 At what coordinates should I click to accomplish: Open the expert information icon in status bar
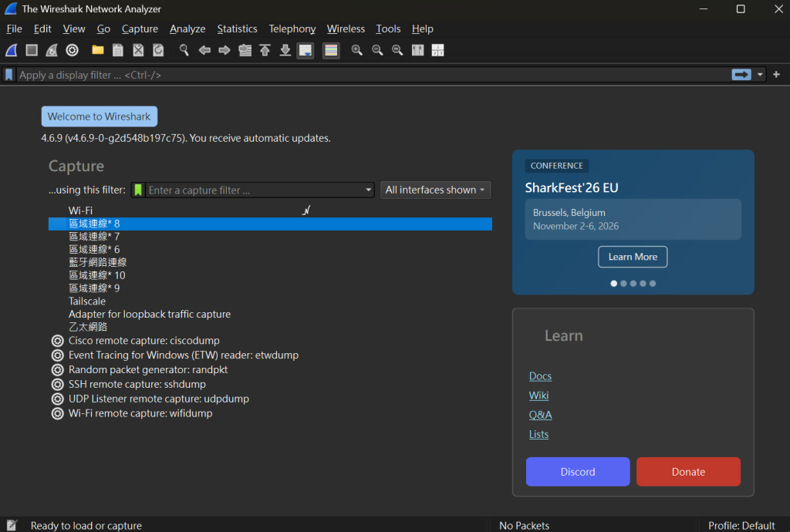12,526
